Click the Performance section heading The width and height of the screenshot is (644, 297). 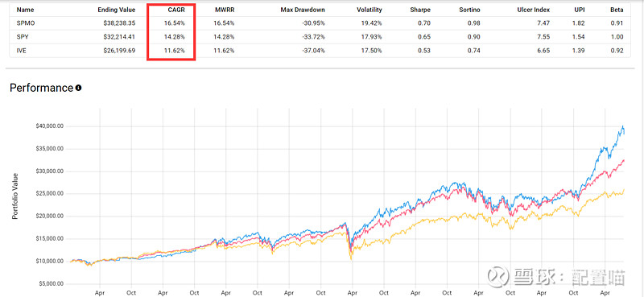tap(41, 88)
